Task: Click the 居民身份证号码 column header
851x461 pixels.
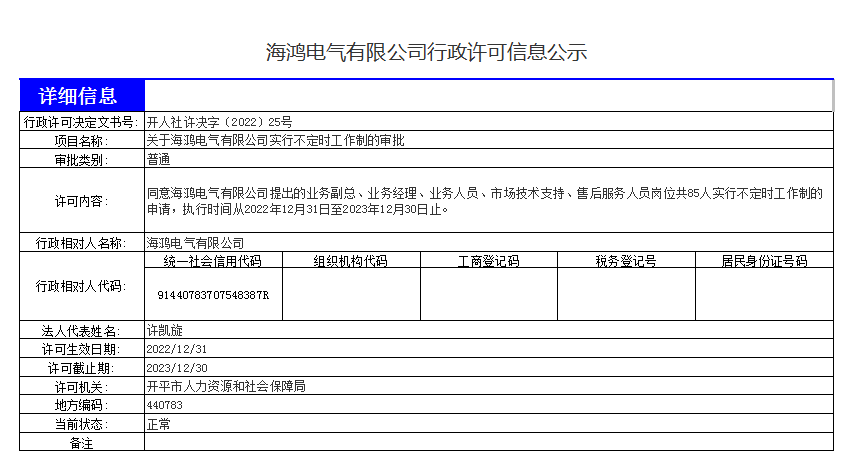Action: (763, 261)
